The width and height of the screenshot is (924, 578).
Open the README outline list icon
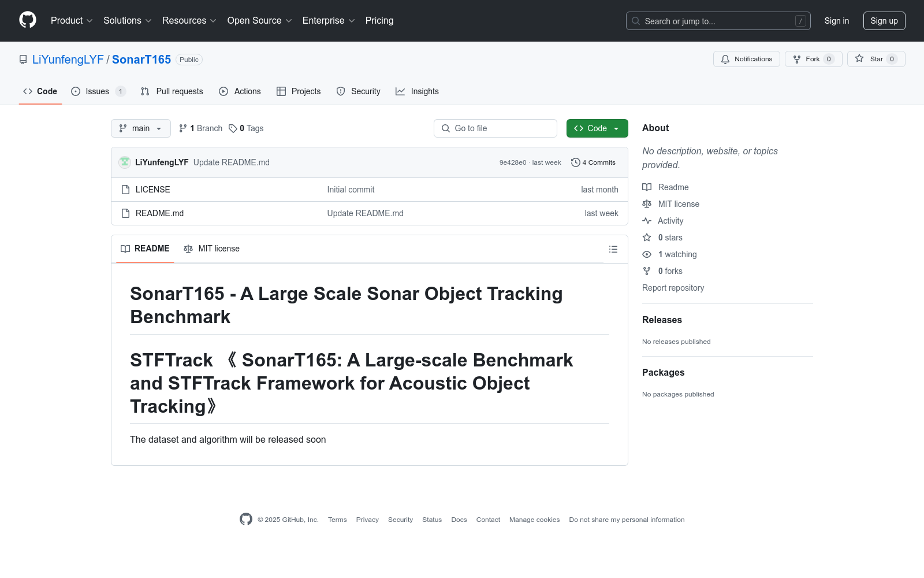(613, 249)
